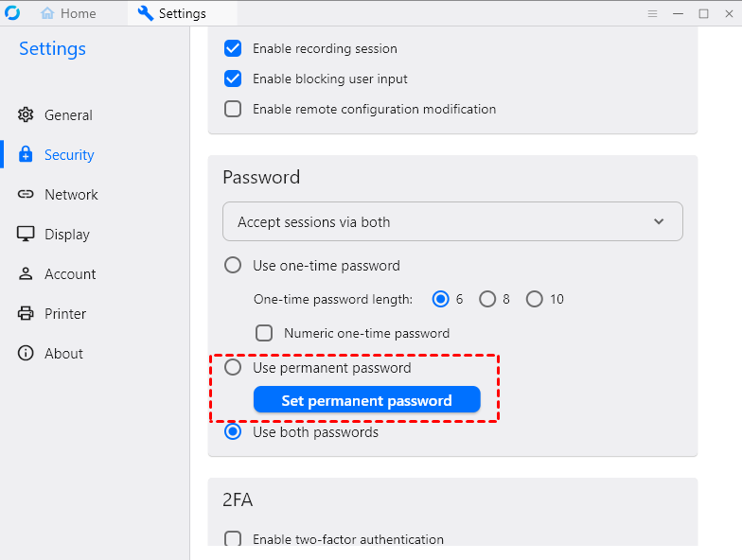
Task: Enable remote configuration modification checkbox
Action: click(233, 110)
